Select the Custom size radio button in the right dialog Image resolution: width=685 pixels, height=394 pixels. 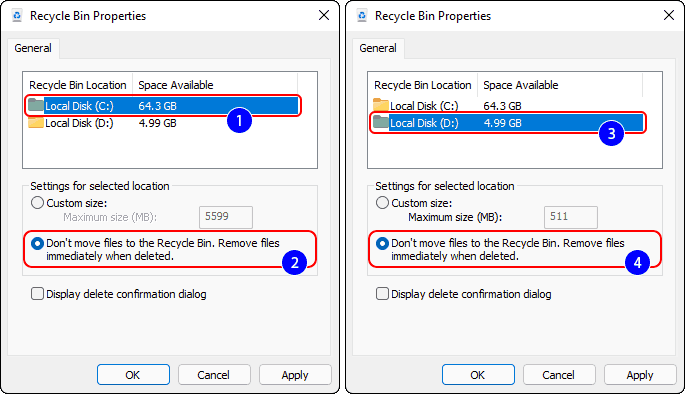382,203
